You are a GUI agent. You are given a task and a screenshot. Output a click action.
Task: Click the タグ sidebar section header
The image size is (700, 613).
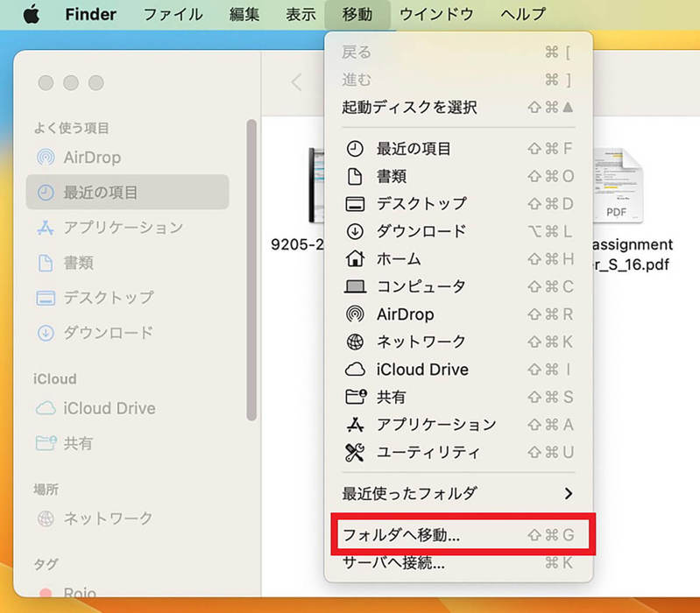pyautogui.click(x=46, y=564)
